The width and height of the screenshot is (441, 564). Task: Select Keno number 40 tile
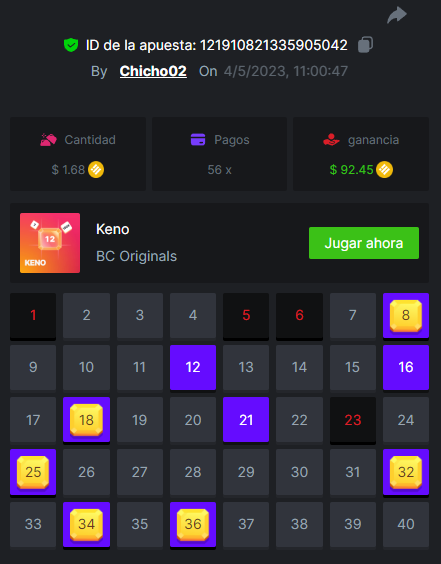click(406, 524)
